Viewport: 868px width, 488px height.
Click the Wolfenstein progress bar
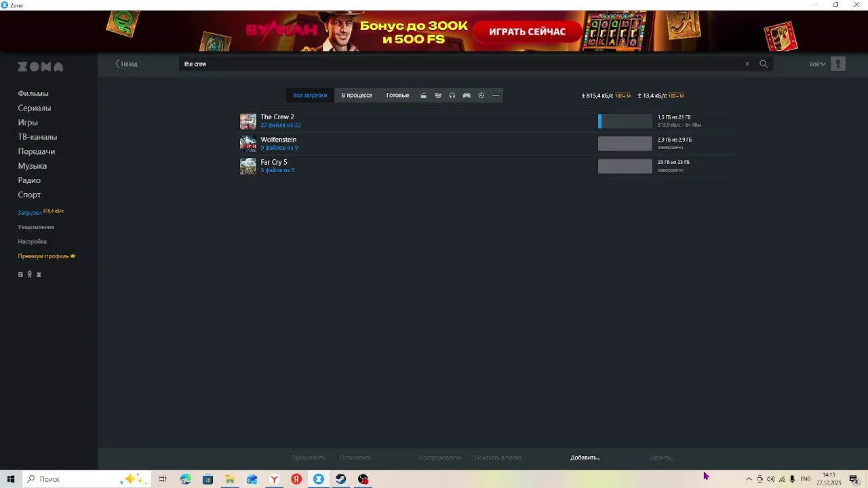click(x=625, y=144)
